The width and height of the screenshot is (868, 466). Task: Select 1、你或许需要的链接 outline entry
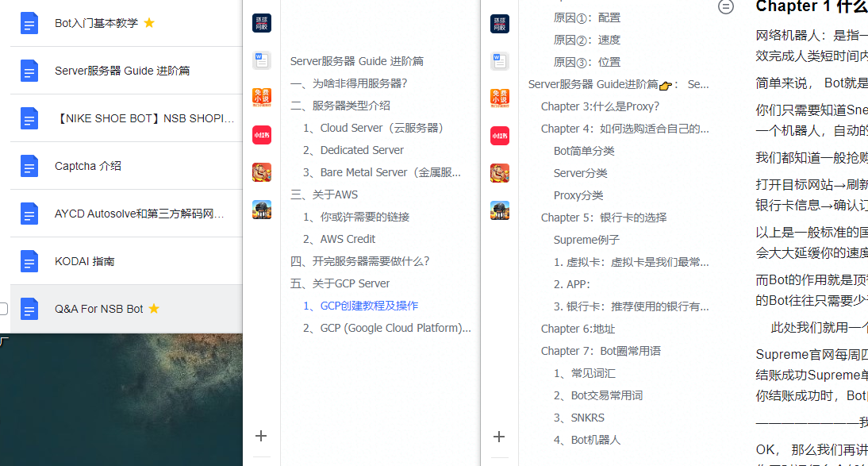356,217
